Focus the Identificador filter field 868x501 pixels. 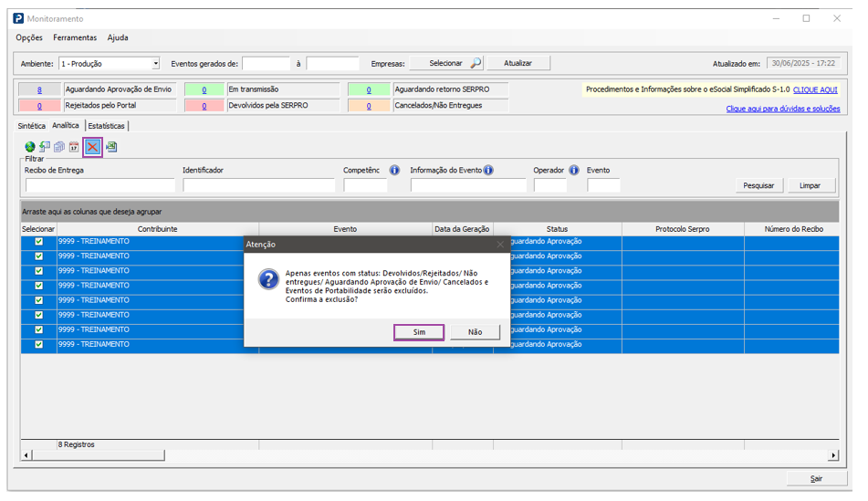click(258, 185)
